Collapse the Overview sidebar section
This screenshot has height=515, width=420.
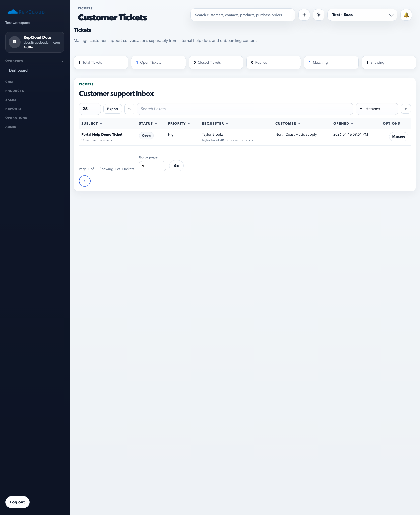click(35, 61)
